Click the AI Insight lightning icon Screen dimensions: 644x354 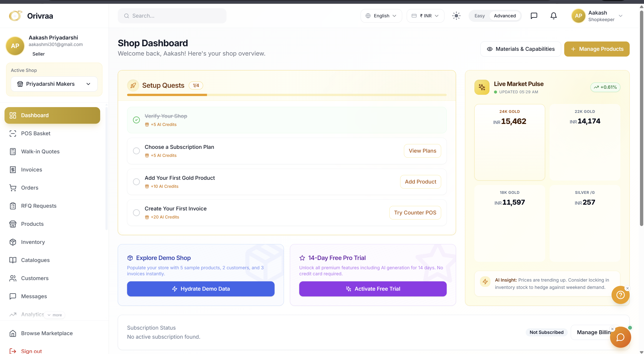tap(485, 282)
